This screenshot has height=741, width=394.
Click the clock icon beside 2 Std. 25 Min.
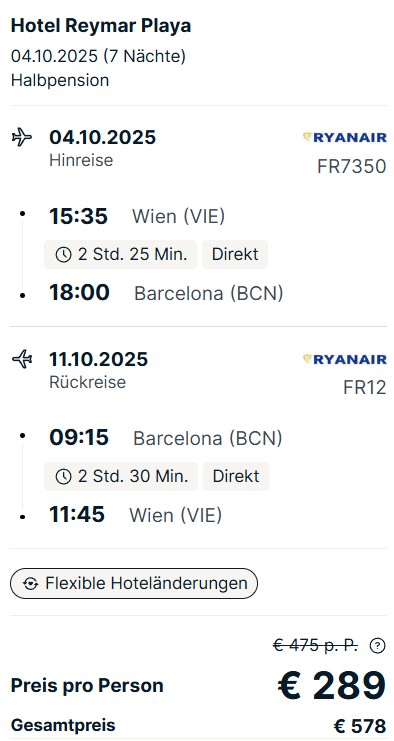point(63,255)
